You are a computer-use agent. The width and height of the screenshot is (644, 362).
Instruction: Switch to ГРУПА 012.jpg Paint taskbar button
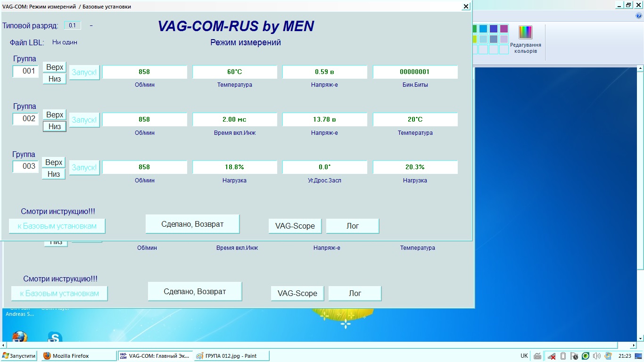click(x=231, y=356)
